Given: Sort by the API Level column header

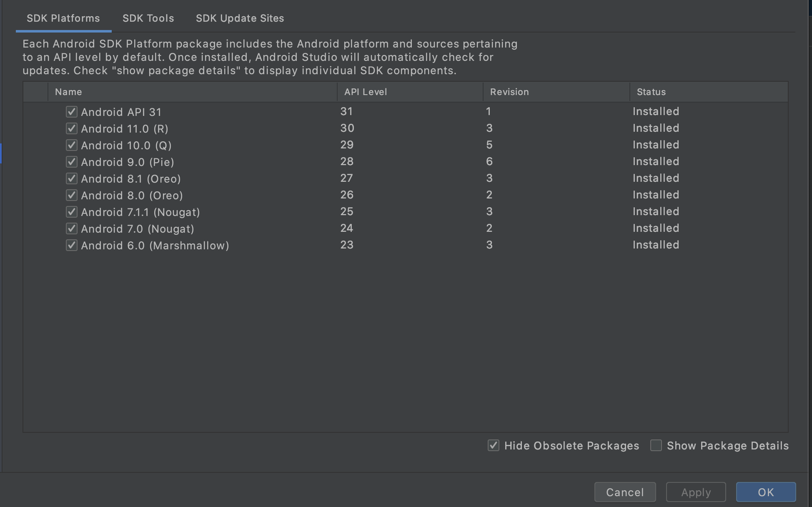Looking at the screenshot, I should [366, 92].
